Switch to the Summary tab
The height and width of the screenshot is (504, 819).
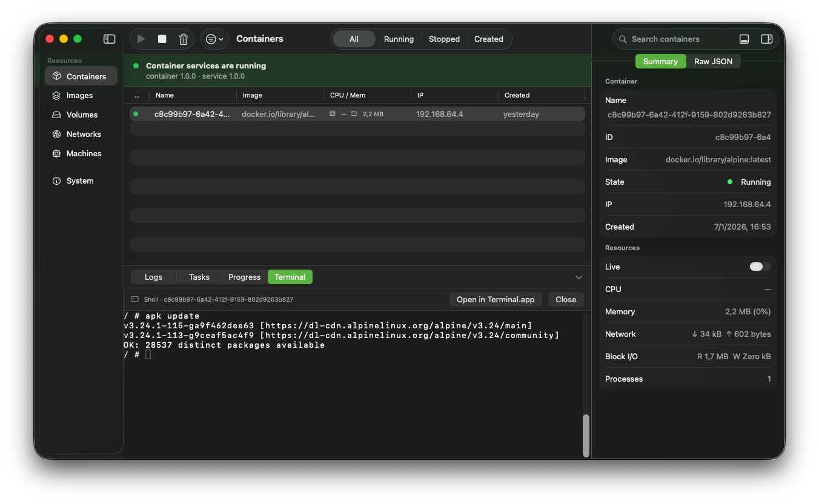(x=660, y=61)
